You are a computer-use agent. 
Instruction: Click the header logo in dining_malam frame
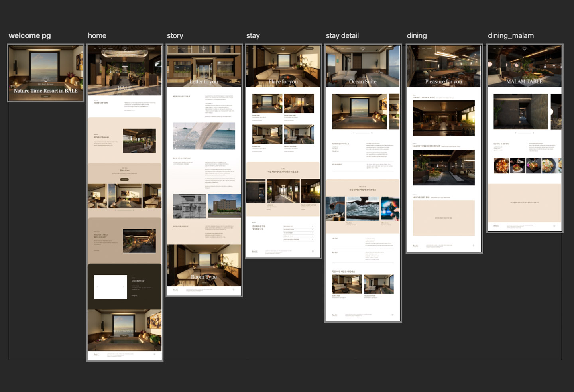coord(525,49)
